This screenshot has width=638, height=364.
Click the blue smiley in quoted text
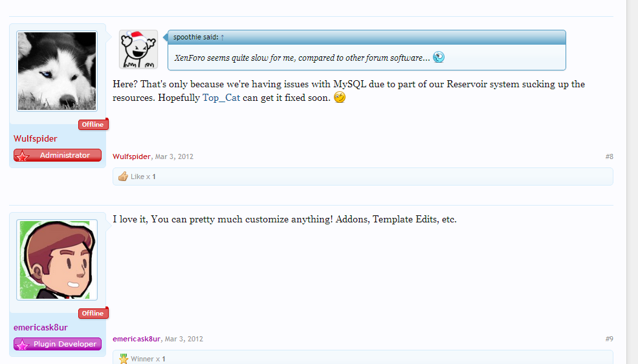(x=439, y=58)
